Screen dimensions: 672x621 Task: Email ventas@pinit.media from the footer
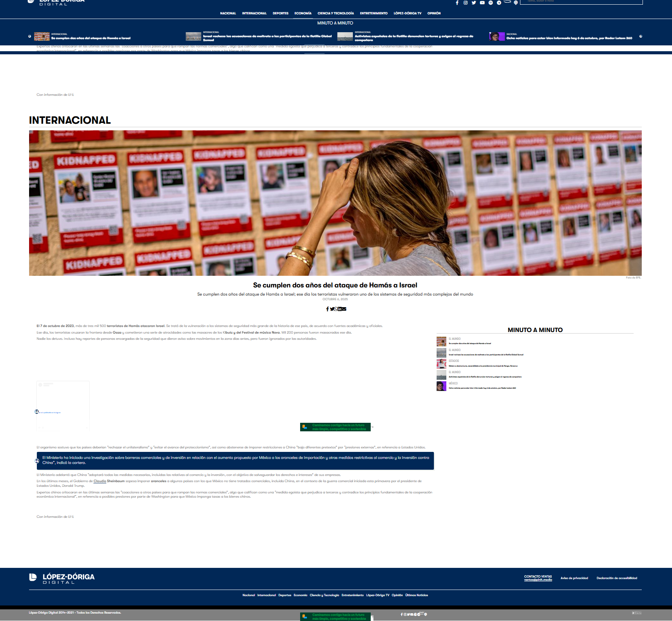[538, 580]
